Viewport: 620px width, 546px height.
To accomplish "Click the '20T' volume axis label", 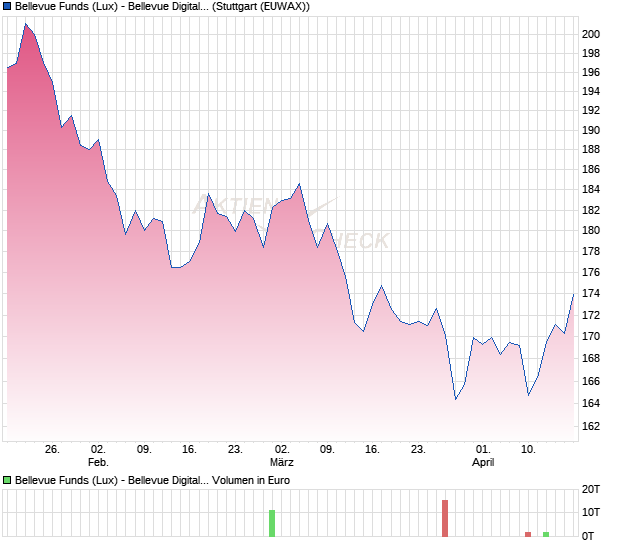I will click(591, 489).
